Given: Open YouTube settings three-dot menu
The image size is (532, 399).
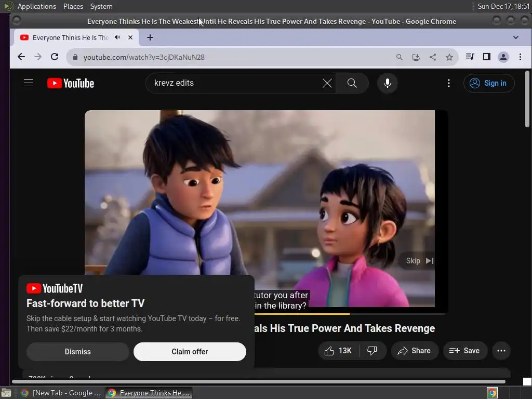Looking at the screenshot, I should 448,83.
